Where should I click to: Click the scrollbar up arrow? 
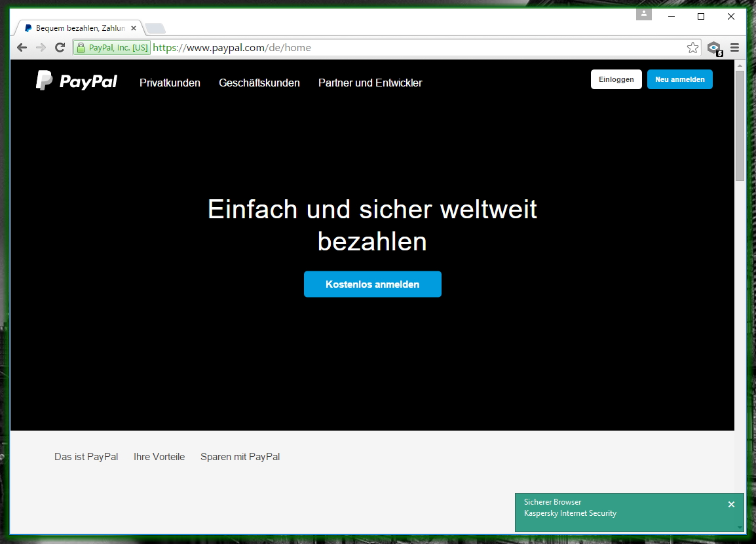(740, 65)
